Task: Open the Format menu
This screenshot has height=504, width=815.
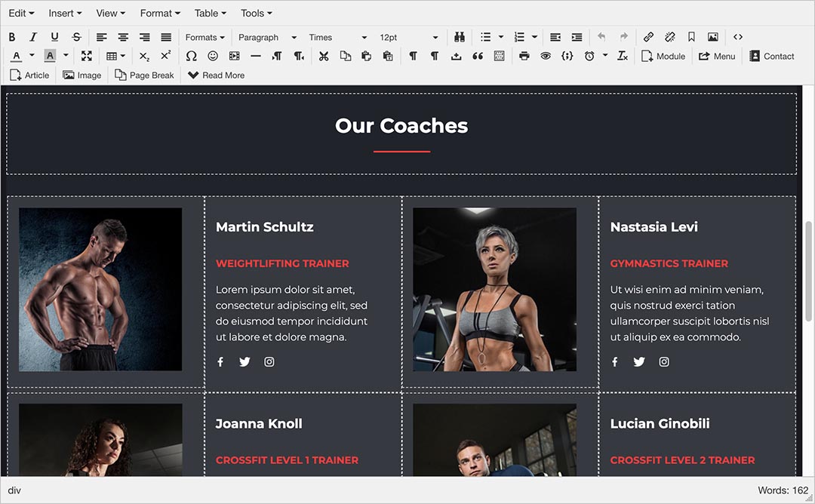Action: 160,13
